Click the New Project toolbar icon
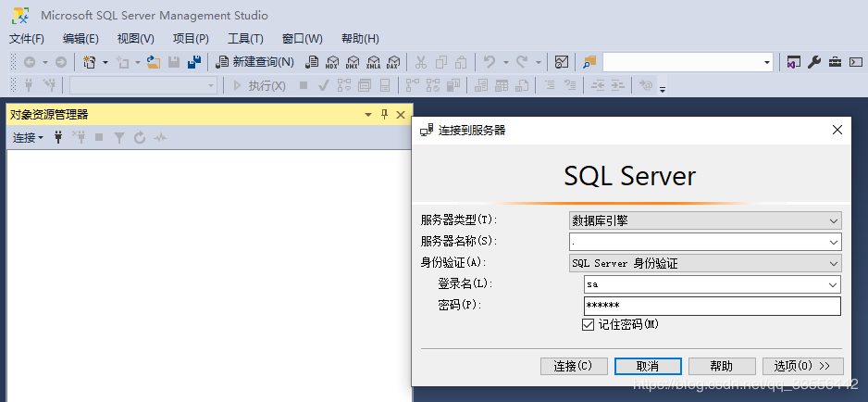The height and width of the screenshot is (402, 868). (x=90, y=62)
